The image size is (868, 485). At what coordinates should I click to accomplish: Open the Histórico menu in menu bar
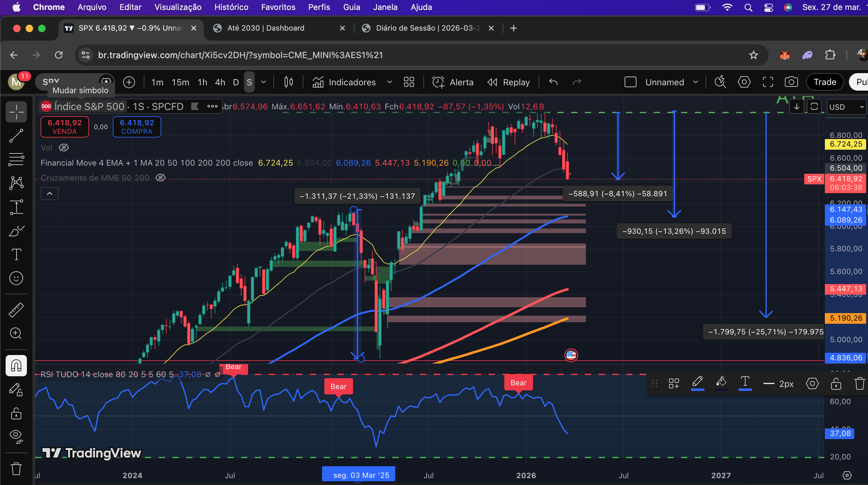click(x=231, y=7)
